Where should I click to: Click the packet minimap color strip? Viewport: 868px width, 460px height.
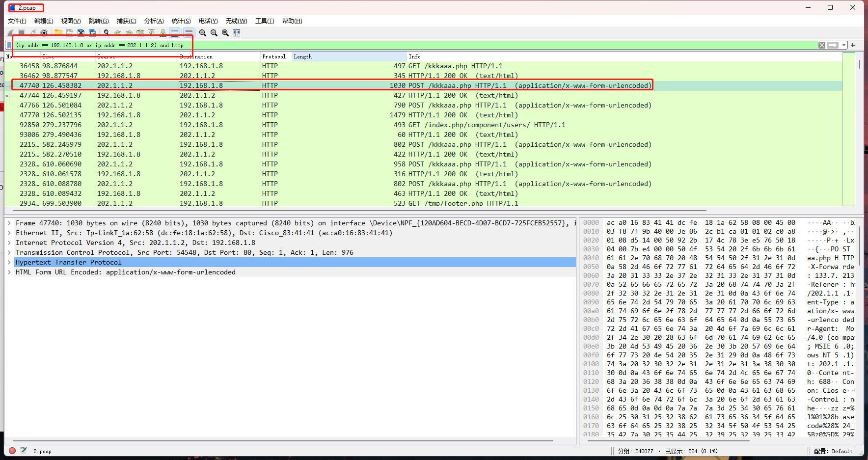[849, 129]
